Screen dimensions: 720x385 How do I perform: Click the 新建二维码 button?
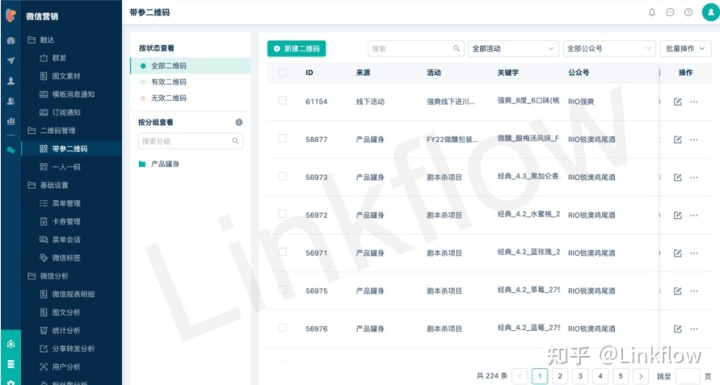point(297,49)
